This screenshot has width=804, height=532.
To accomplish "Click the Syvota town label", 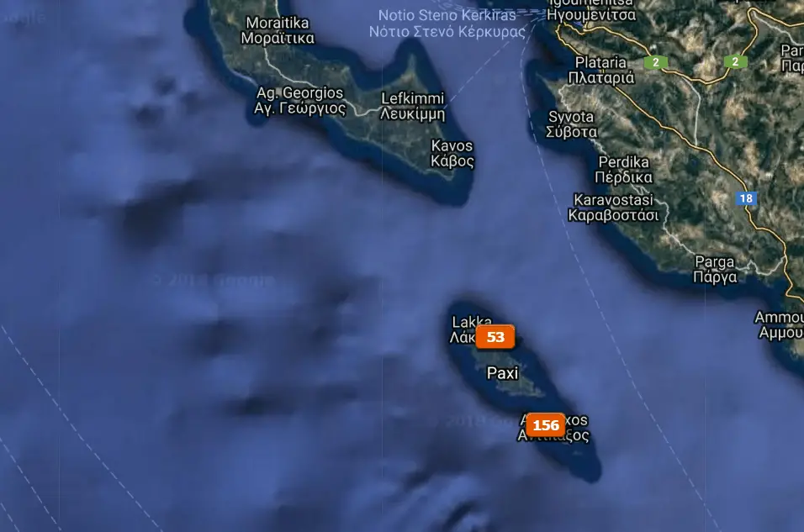I will [571, 124].
